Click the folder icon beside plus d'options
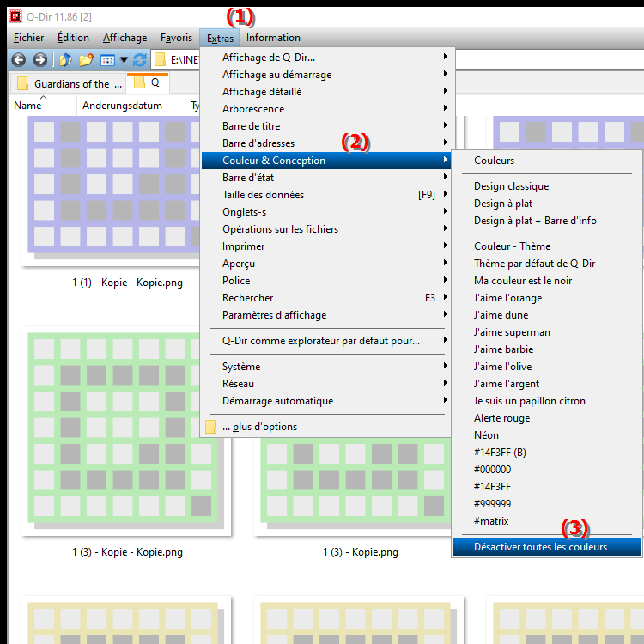 [x=210, y=427]
